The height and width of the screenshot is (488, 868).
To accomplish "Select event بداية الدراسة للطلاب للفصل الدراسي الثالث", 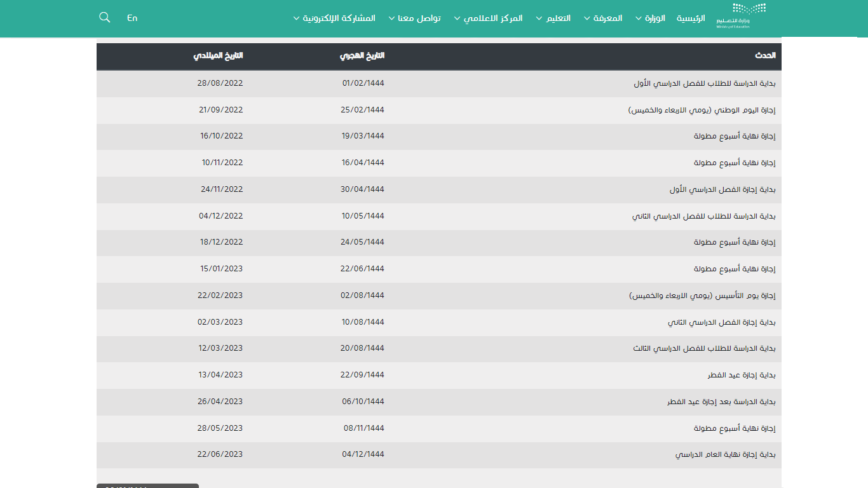I will coord(704,349).
